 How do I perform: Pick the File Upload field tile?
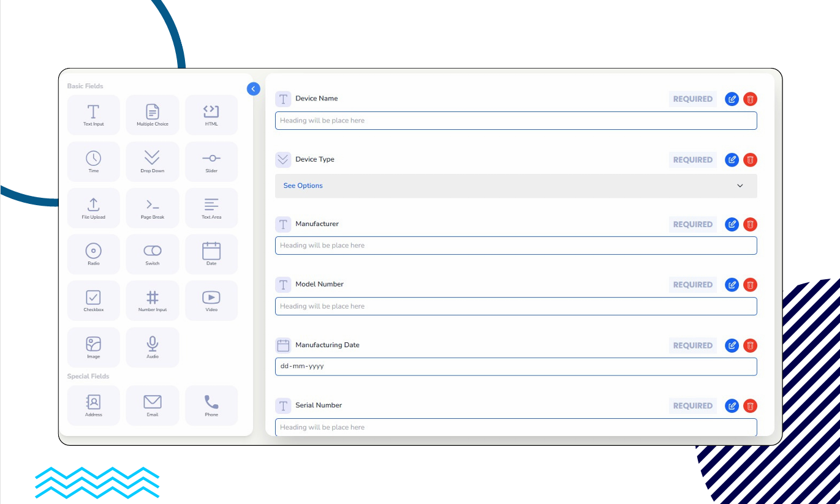tap(93, 208)
